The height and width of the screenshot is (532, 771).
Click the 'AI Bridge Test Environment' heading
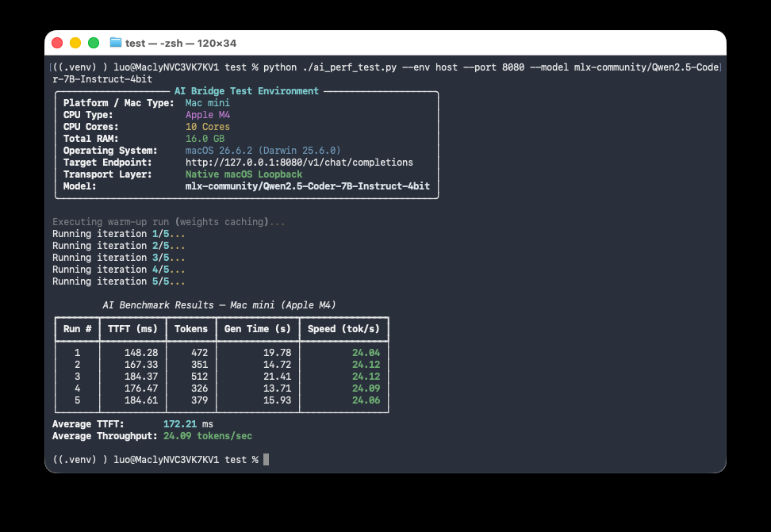click(247, 91)
